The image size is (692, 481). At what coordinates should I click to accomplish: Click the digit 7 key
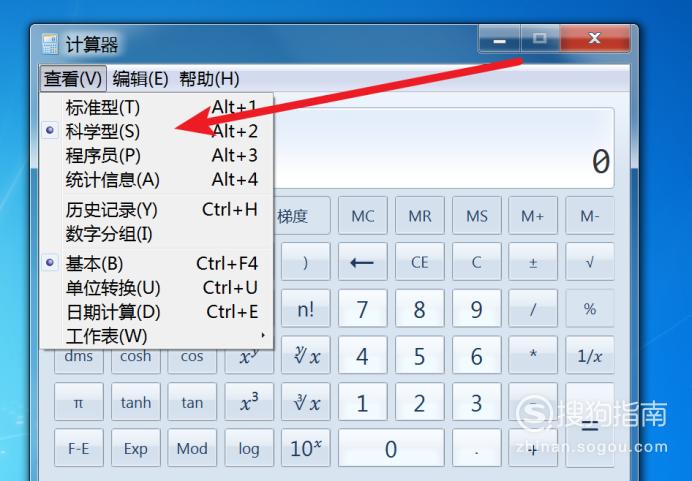[x=363, y=309]
